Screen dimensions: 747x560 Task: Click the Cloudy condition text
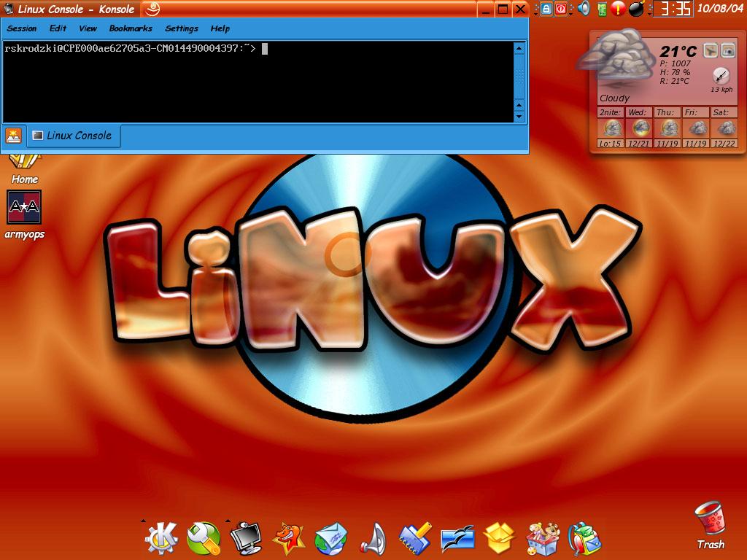(x=614, y=98)
